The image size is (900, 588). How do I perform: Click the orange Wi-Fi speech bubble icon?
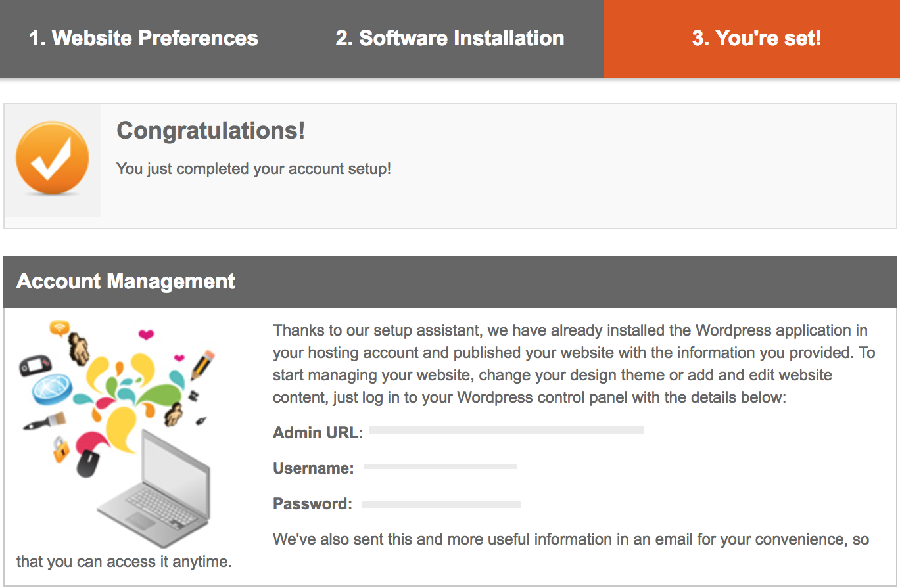[60, 328]
